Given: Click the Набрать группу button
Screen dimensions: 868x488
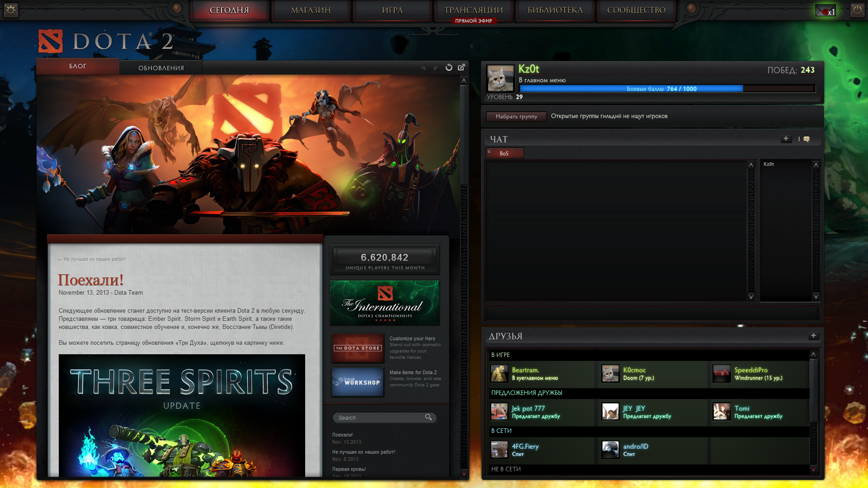Looking at the screenshot, I should 516,116.
